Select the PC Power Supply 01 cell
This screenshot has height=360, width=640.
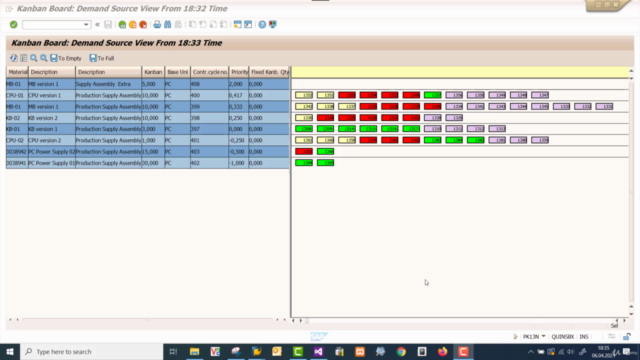point(52,163)
